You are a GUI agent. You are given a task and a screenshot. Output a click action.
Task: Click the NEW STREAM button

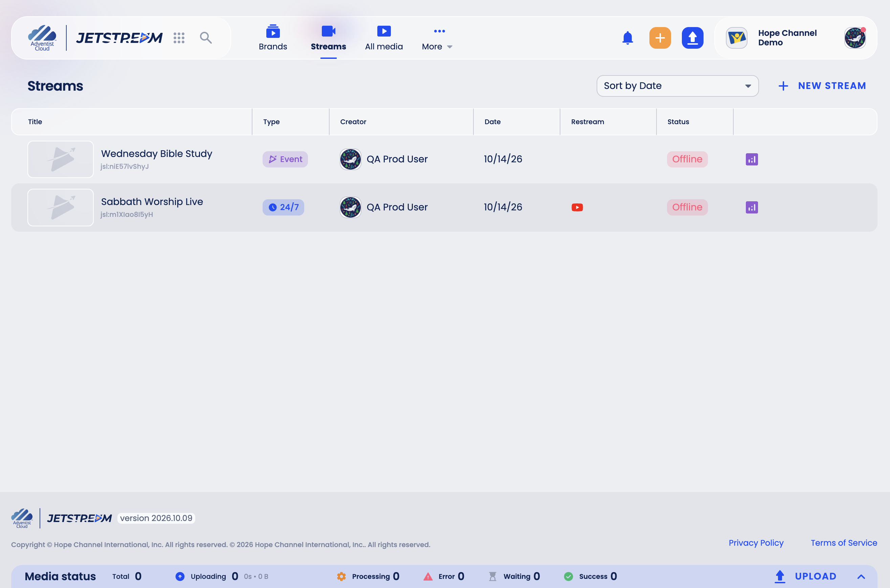pyautogui.click(x=822, y=86)
